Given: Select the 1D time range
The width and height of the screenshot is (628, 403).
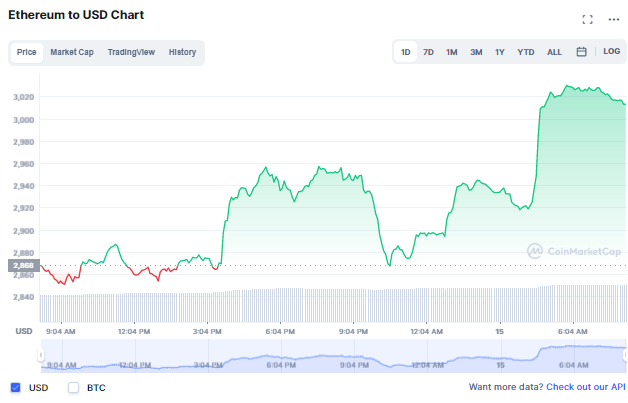Looking at the screenshot, I should click(405, 52).
